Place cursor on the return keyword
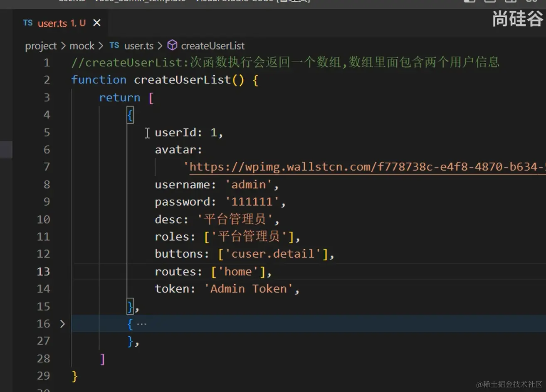The height and width of the screenshot is (392, 546). pyautogui.click(x=119, y=97)
